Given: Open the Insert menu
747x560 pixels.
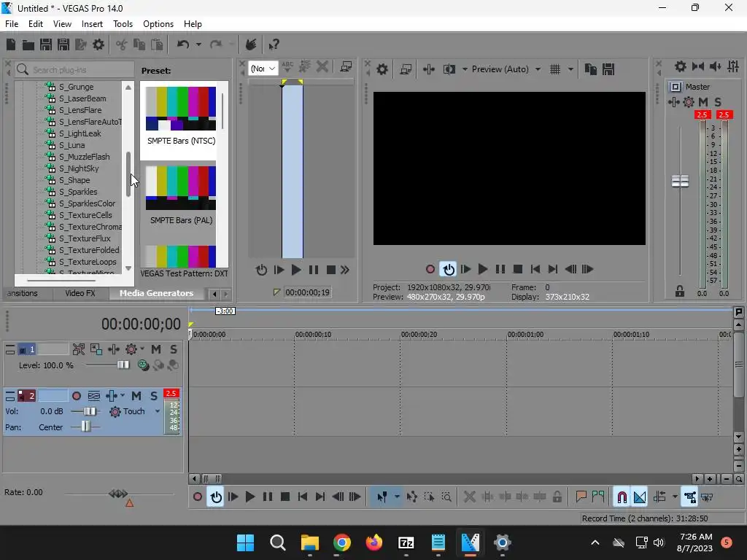Looking at the screenshot, I should tap(92, 24).
